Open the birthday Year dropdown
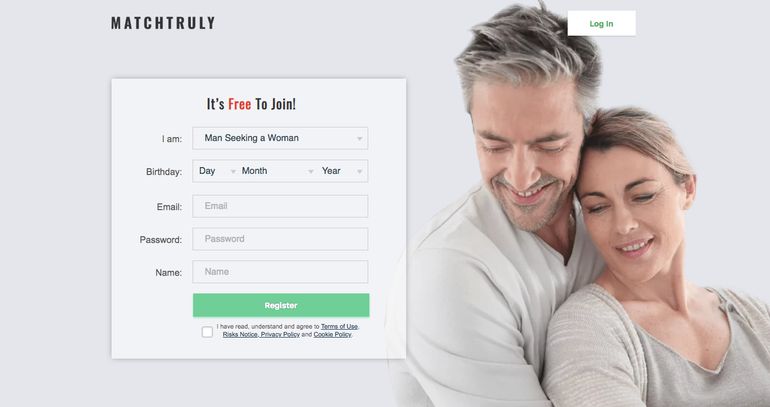This screenshot has height=407, width=770. tap(342, 171)
